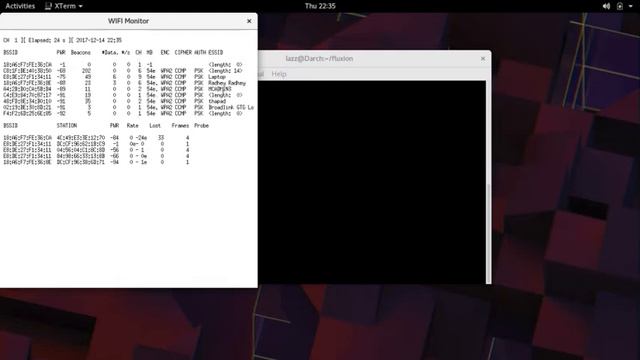The image size is (640, 360).
Task: Click the 202 beacons value
Action: point(86,71)
